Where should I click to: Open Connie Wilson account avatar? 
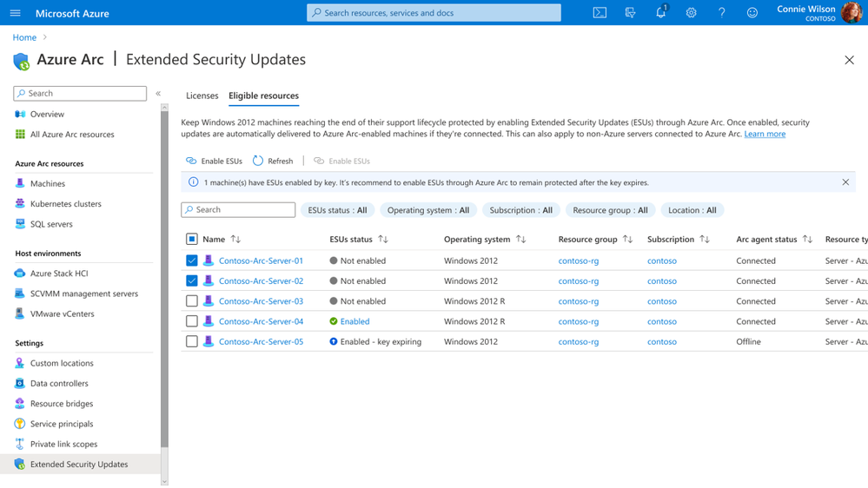pyautogui.click(x=851, y=13)
